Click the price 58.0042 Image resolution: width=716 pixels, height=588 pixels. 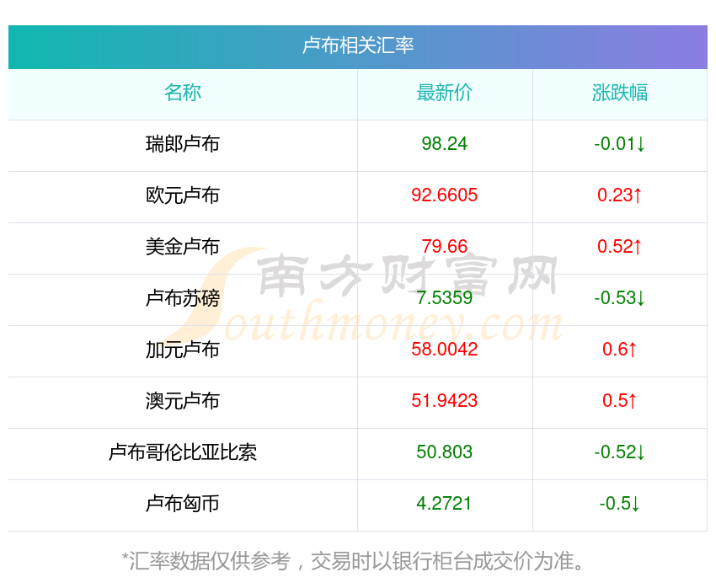click(x=444, y=350)
